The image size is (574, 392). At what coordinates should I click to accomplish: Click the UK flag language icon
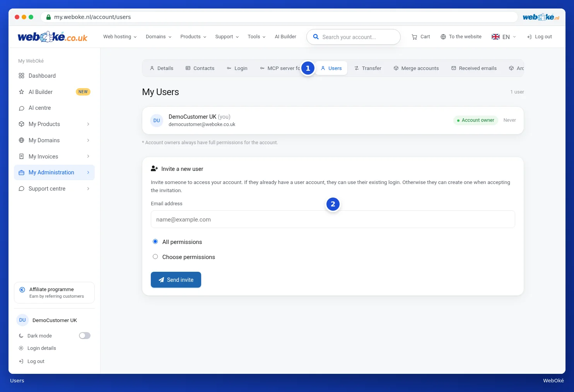[x=495, y=37]
